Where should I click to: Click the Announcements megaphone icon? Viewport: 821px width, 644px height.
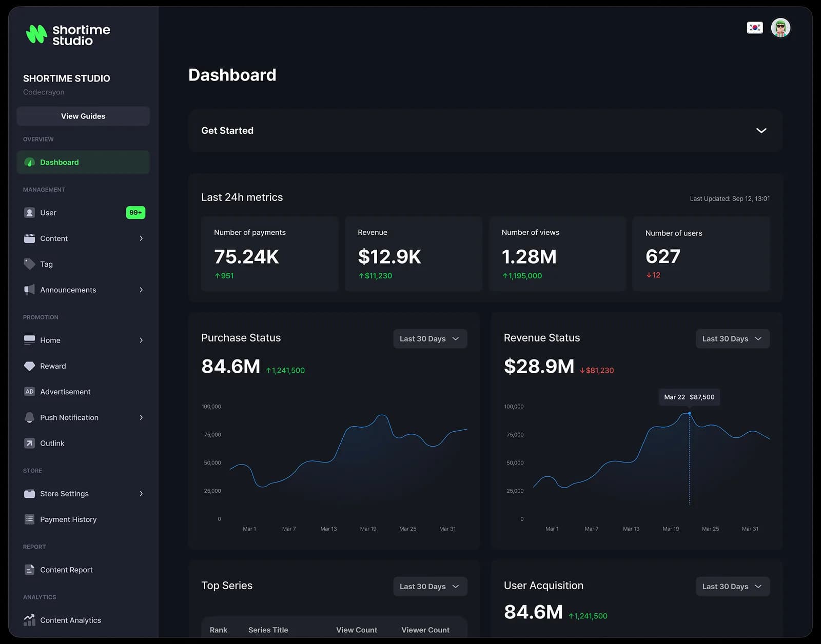click(30, 290)
